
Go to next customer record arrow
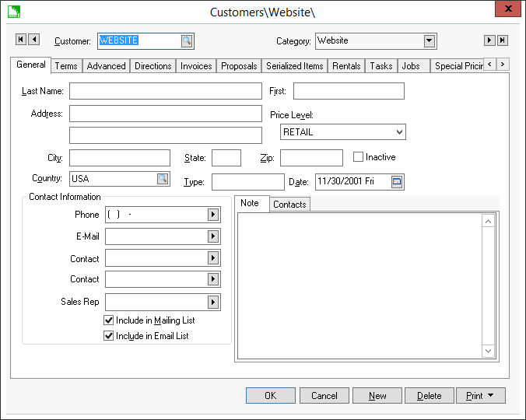click(x=489, y=40)
